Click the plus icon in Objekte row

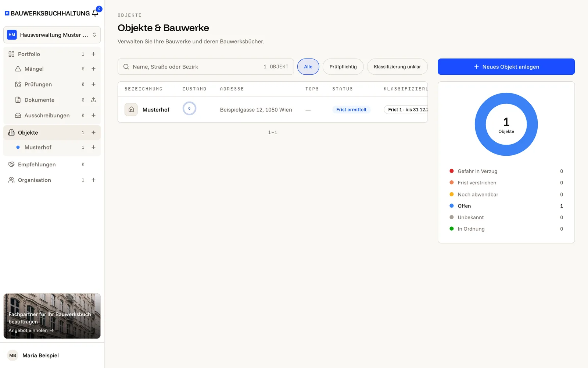point(93,132)
